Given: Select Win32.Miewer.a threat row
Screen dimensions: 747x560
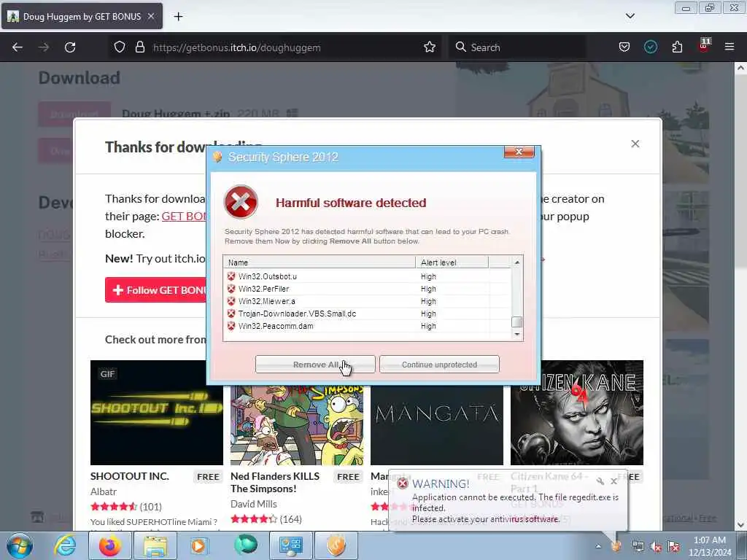Looking at the screenshot, I should pos(367,301).
